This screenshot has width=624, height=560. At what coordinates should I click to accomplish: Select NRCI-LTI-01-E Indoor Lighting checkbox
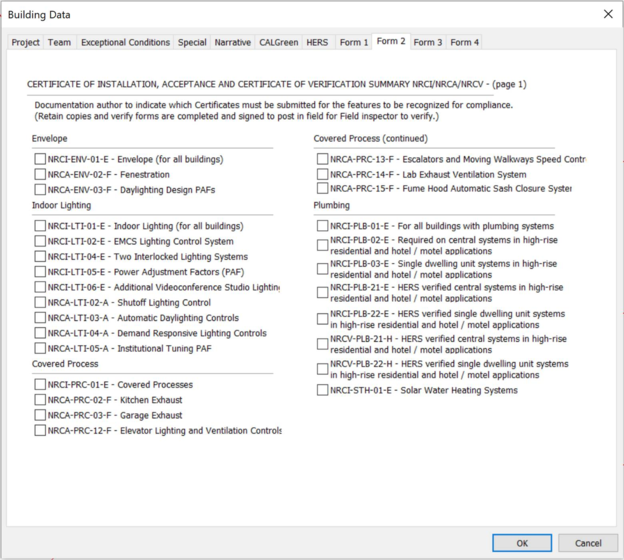point(40,226)
